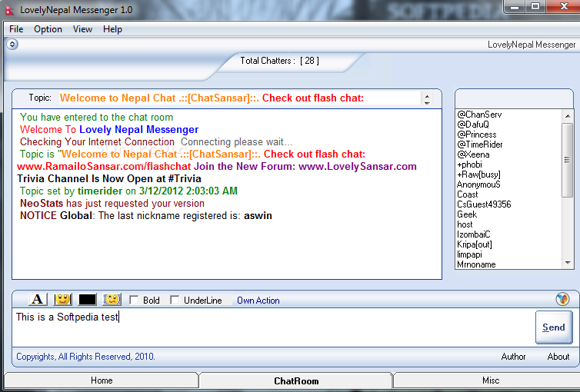Click the NeoStats version request line
The width and height of the screenshot is (580, 392).
pos(112,203)
